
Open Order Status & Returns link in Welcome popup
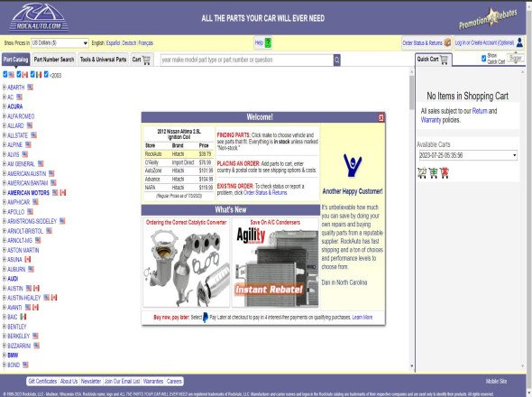click(x=265, y=192)
